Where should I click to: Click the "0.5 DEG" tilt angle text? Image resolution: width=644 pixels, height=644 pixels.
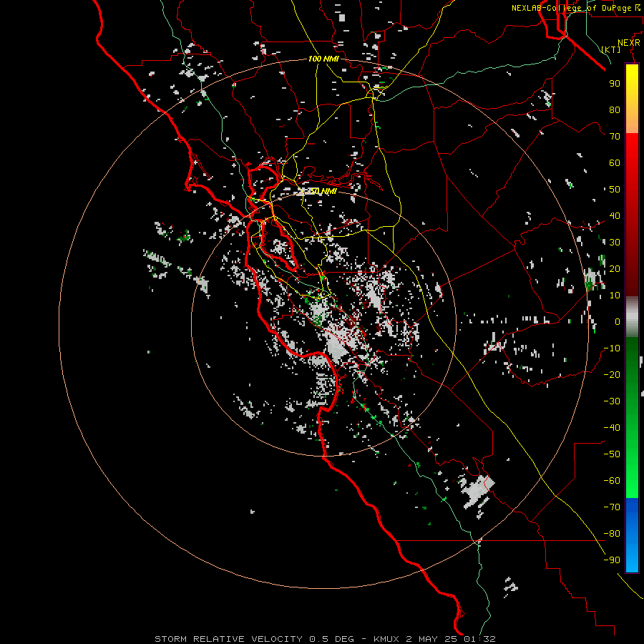(x=331, y=639)
